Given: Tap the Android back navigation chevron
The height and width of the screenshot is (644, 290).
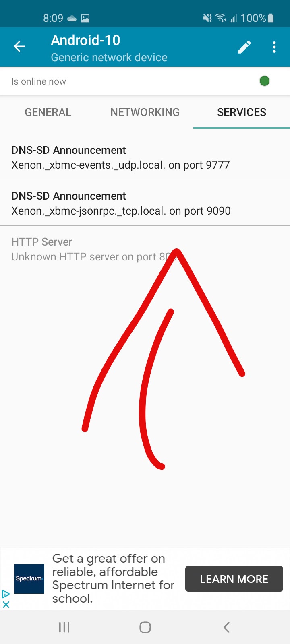Looking at the screenshot, I should coord(226,627).
